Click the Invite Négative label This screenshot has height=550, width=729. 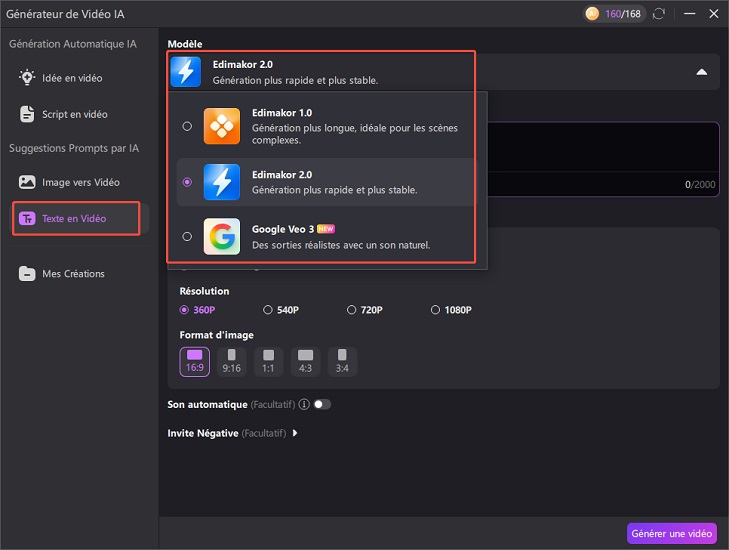203,433
